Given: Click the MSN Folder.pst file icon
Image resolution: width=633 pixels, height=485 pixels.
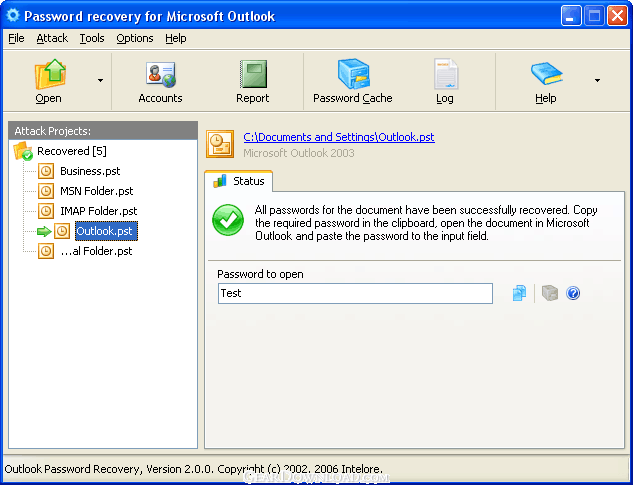Looking at the screenshot, I should tap(46, 191).
